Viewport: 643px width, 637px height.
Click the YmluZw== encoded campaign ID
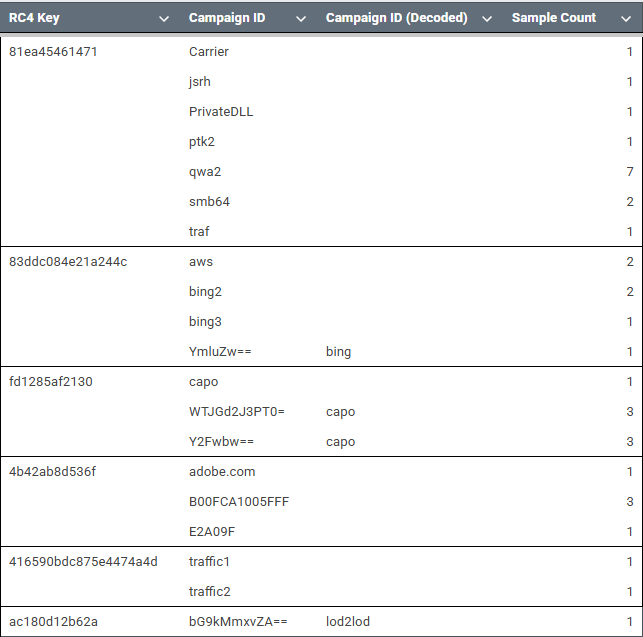pos(220,352)
